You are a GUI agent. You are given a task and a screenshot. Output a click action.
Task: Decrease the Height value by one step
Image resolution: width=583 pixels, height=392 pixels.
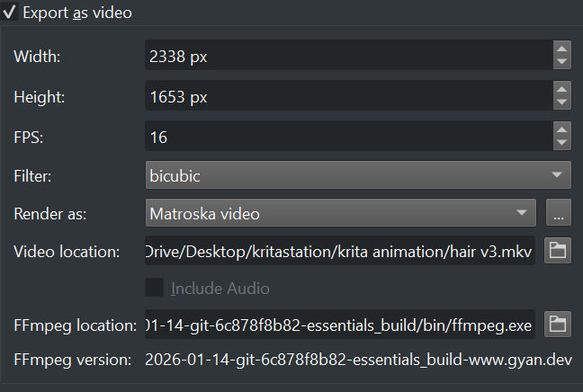click(x=562, y=102)
